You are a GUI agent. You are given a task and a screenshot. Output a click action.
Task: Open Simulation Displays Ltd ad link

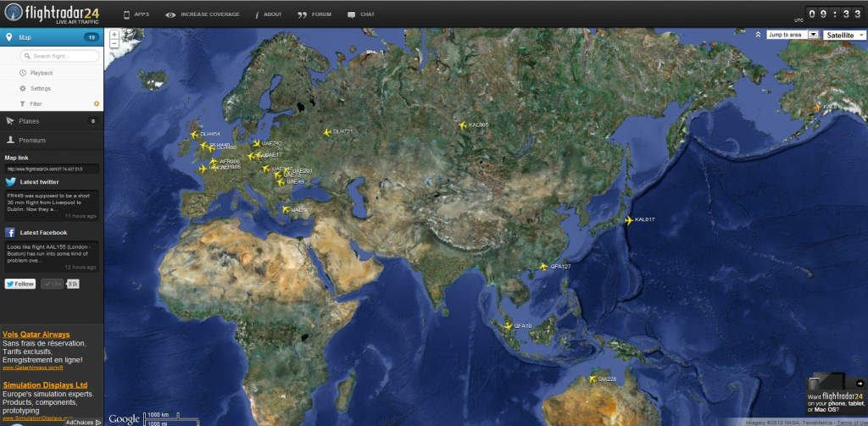click(x=45, y=385)
